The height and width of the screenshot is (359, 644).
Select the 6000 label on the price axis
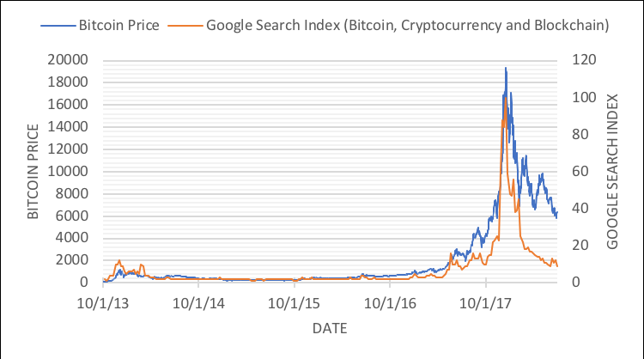point(75,216)
